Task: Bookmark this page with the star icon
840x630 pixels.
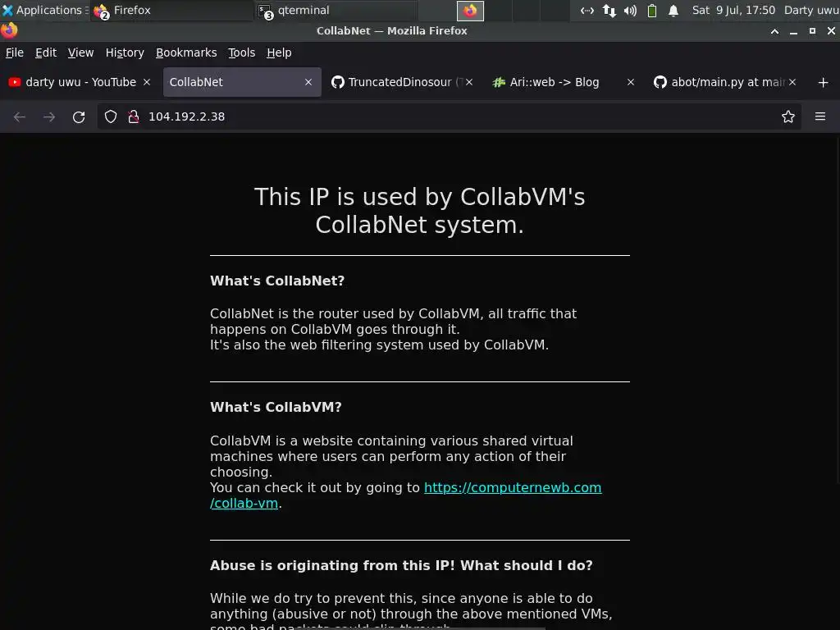Action: click(788, 116)
